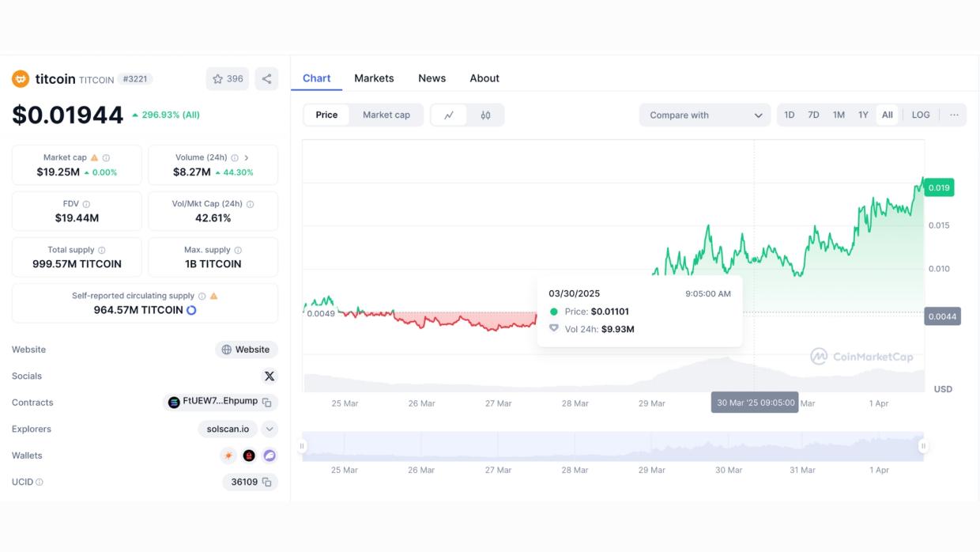Open the solscan.io explorer link
This screenshot has height=552, width=980.
tap(228, 429)
